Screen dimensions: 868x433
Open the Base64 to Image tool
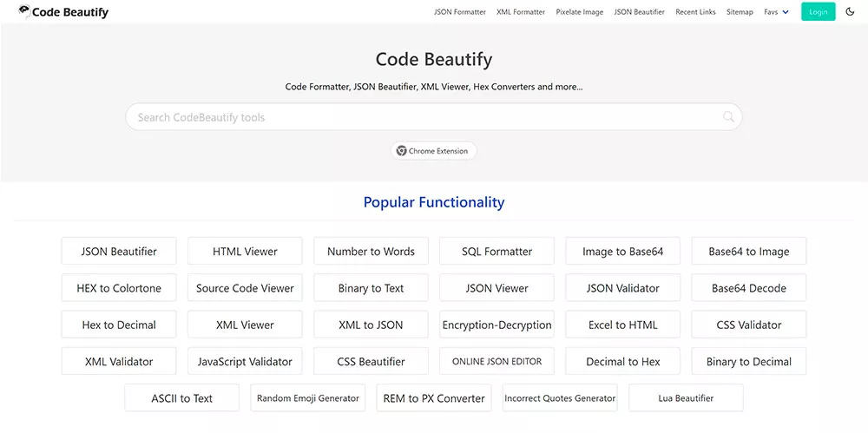click(x=749, y=251)
